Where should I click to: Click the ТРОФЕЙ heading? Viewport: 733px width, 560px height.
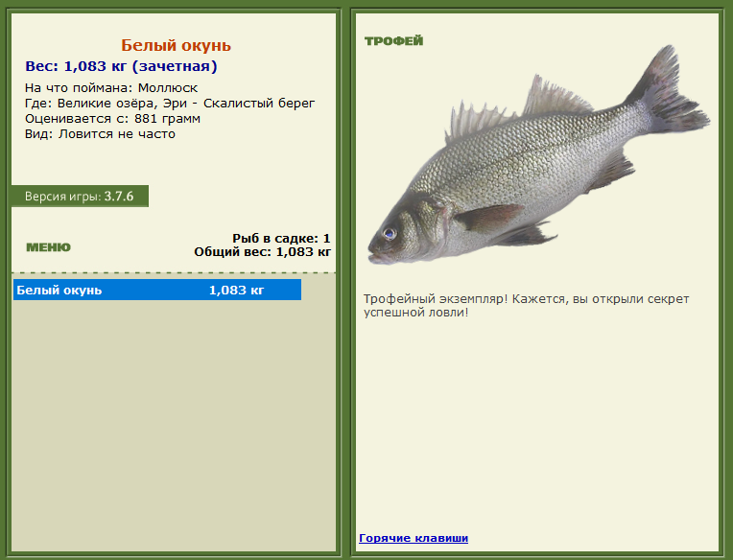coord(393,41)
